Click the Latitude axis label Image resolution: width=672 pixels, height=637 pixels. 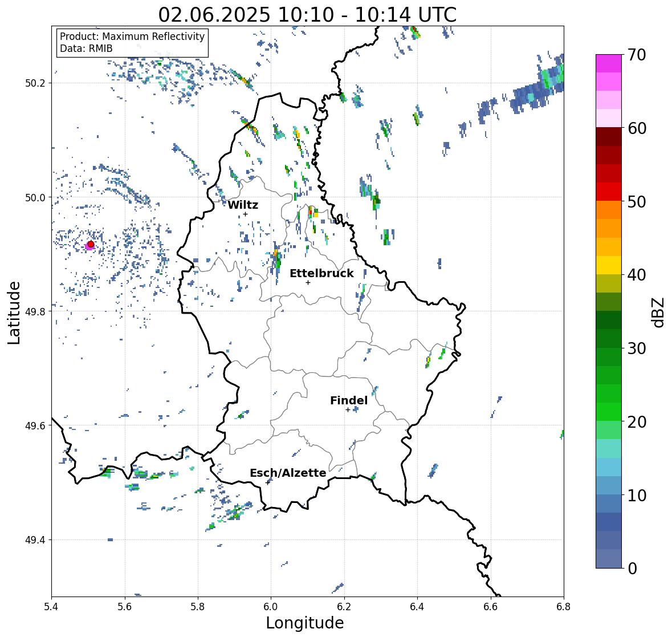coord(14,313)
